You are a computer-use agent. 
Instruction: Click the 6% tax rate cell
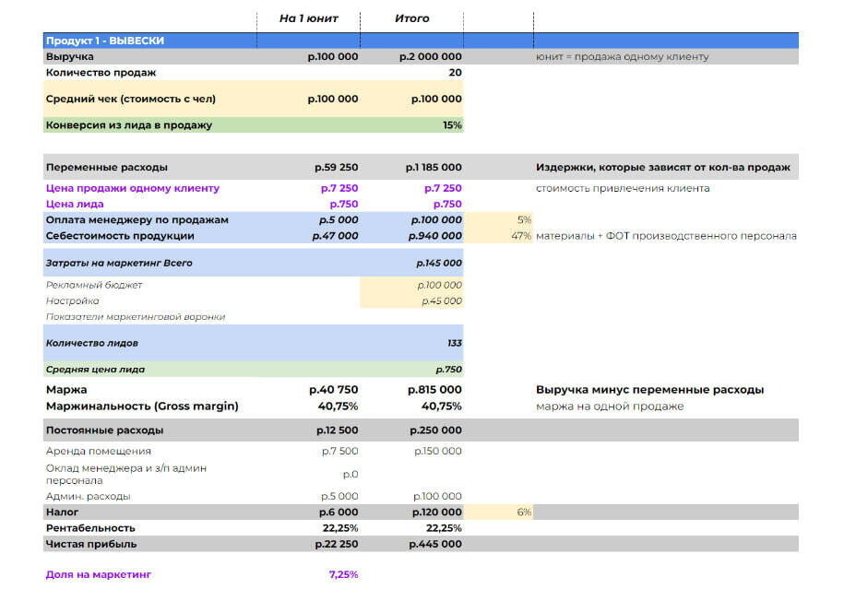click(x=523, y=513)
